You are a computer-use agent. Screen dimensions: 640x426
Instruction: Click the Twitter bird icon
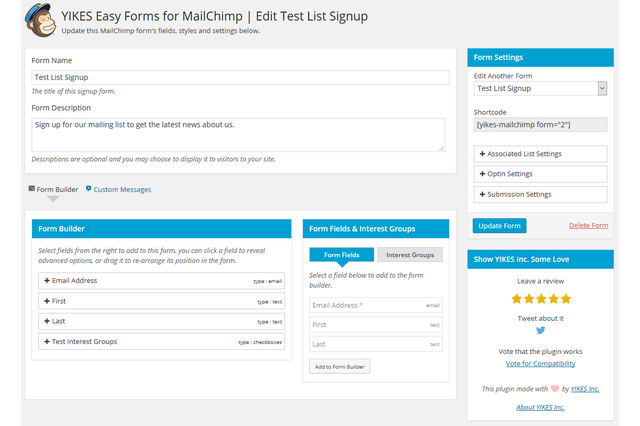pos(540,330)
